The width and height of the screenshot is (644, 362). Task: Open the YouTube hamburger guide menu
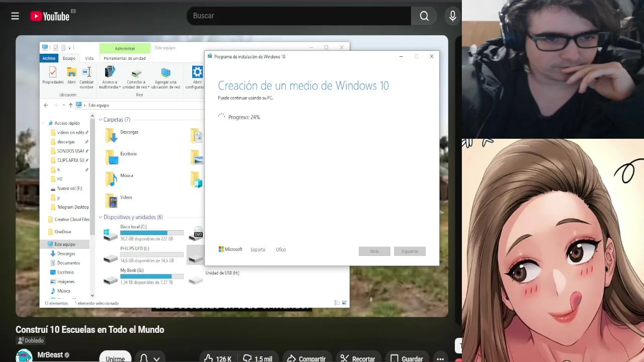point(15,16)
